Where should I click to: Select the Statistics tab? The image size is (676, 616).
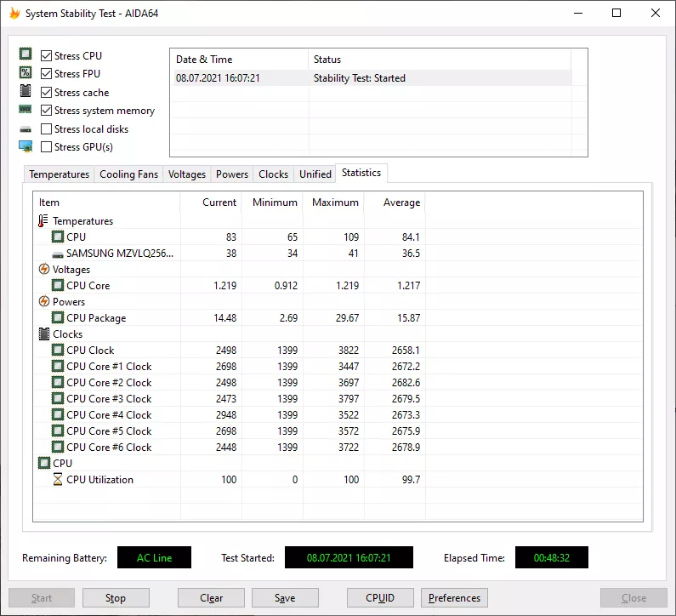point(361,173)
